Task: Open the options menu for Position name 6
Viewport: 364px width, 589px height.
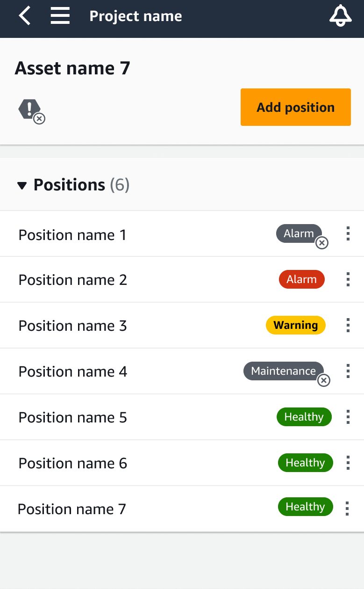Action: [348, 463]
